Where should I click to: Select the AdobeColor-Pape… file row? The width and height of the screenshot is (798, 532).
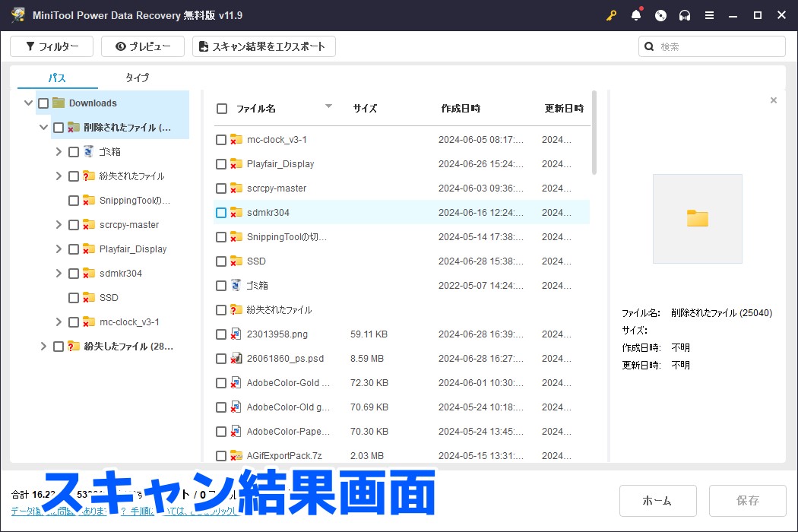402,432
